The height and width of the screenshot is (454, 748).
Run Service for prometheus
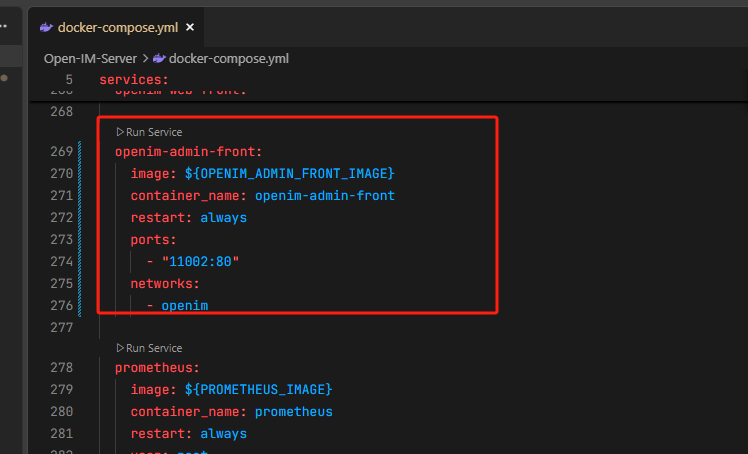(x=149, y=348)
